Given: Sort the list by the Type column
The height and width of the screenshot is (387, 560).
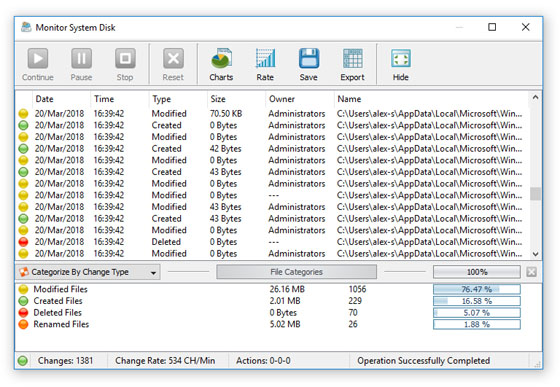Looking at the screenshot, I should tap(178, 99).
